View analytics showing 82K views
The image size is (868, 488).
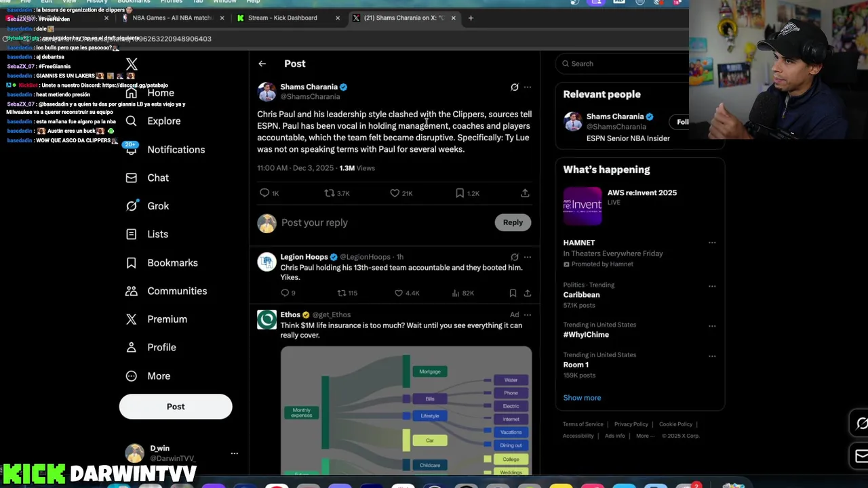coord(463,293)
